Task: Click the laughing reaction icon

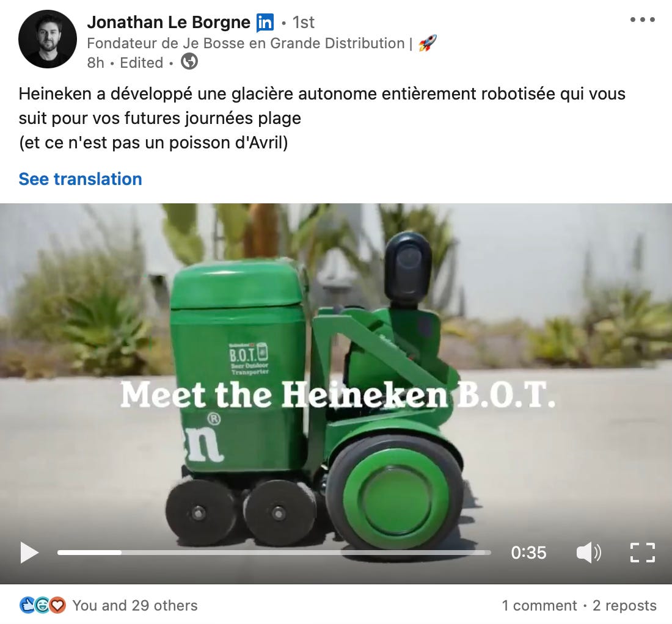Action: [42, 605]
